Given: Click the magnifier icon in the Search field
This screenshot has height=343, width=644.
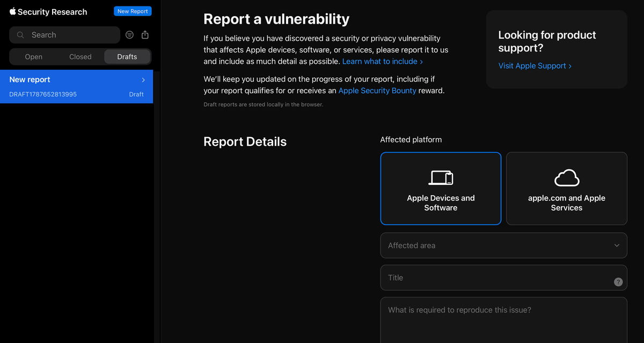Looking at the screenshot, I should click(20, 35).
